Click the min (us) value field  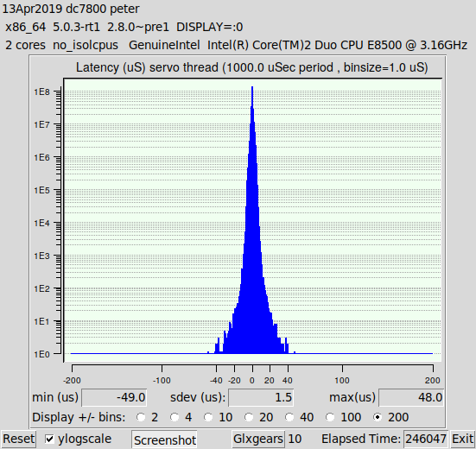pyautogui.click(x=114, y=397)
